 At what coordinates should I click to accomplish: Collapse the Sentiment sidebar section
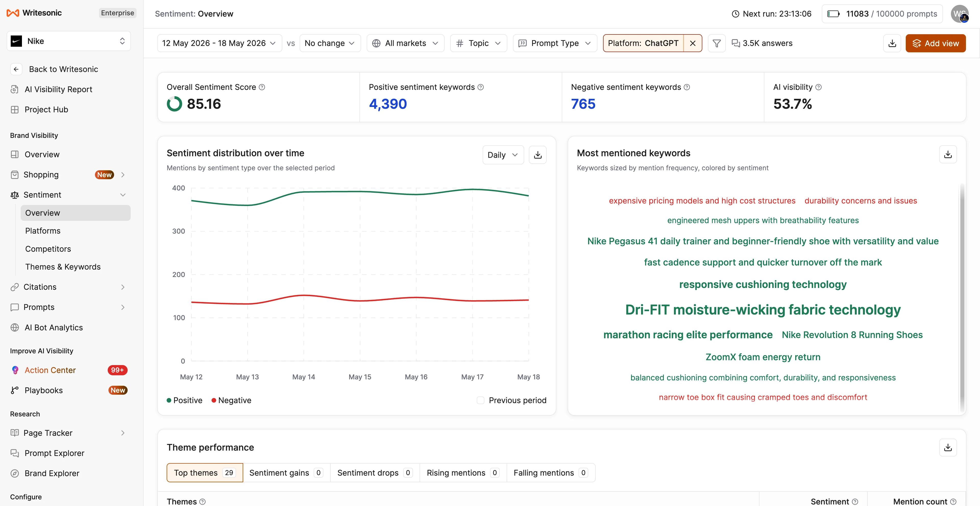point(123,195)
